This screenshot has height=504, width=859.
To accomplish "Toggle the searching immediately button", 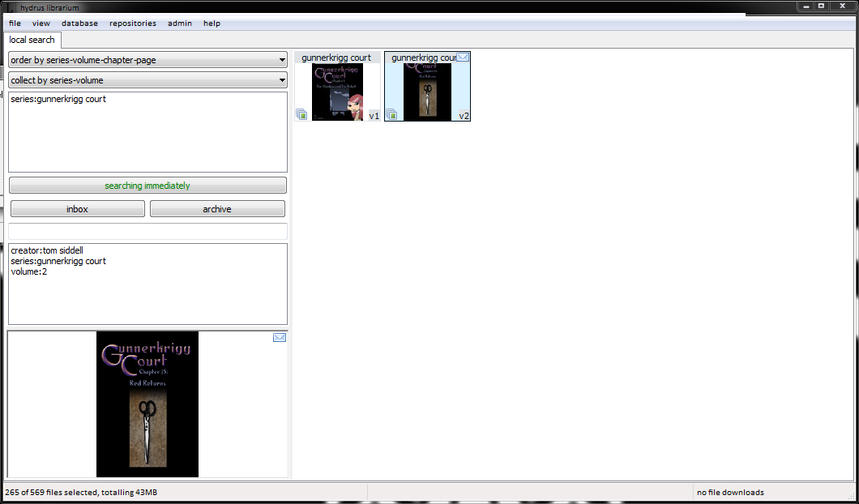I will 148,186.
